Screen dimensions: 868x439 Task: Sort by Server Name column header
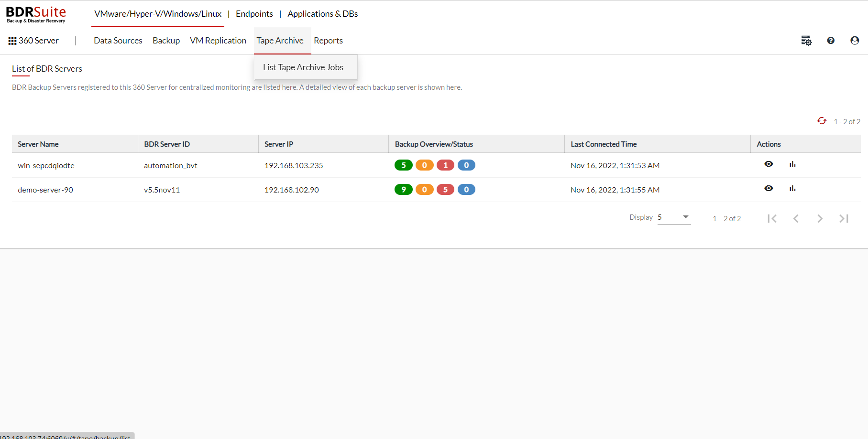pos(38,144)
